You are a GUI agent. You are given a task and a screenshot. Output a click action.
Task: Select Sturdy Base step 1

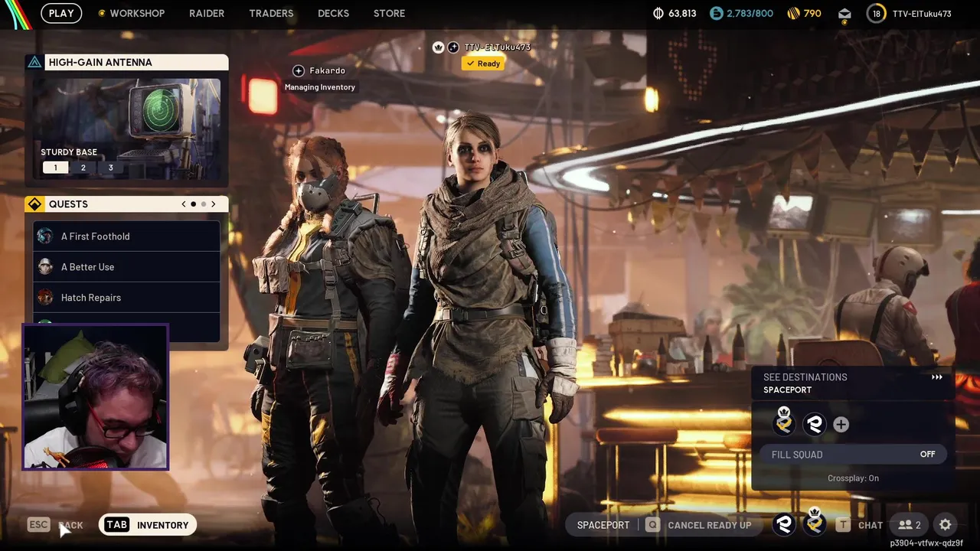click(55, 168)
